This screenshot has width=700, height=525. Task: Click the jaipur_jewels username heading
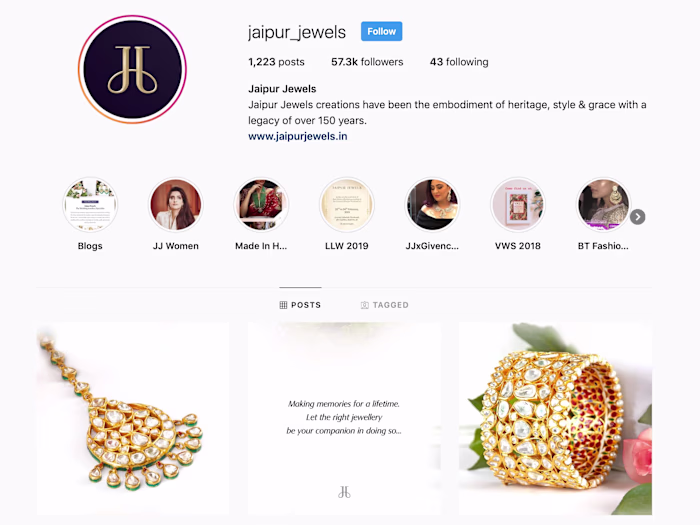click(x=297, y=32)
